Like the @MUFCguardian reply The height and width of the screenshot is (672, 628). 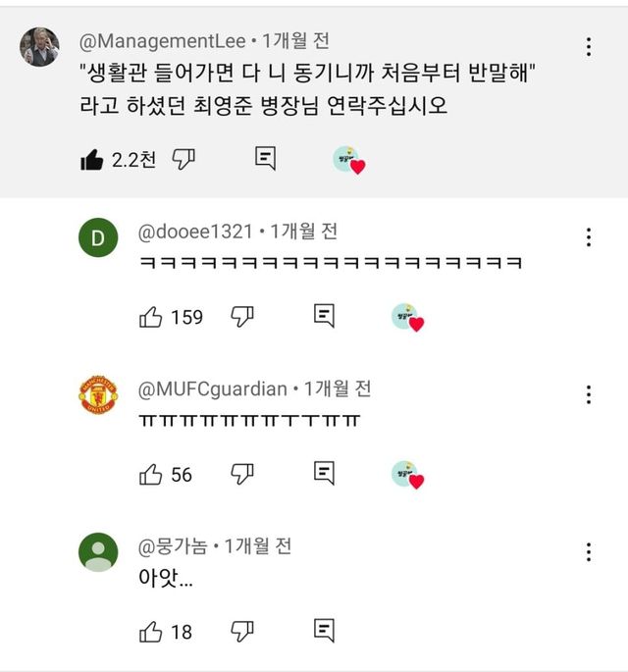click(x=151, y=475)
